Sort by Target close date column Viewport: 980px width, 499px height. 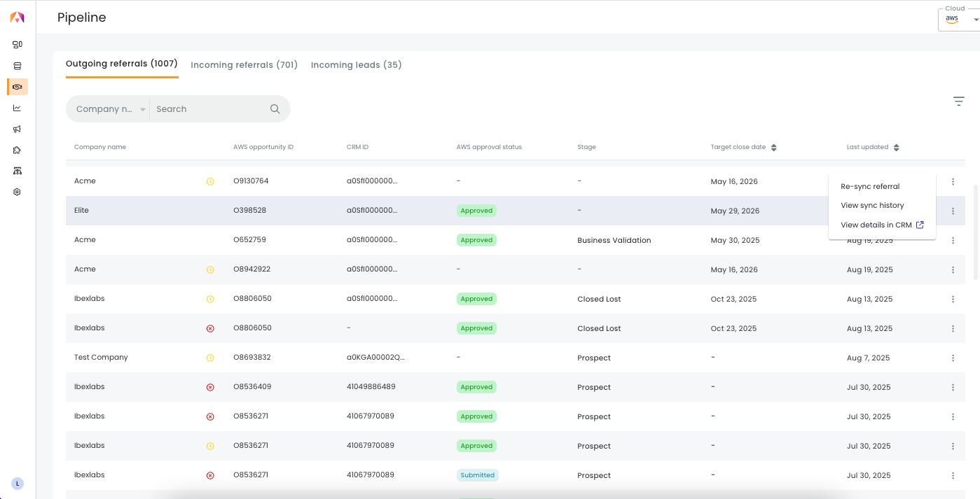[x=773, y=148]
